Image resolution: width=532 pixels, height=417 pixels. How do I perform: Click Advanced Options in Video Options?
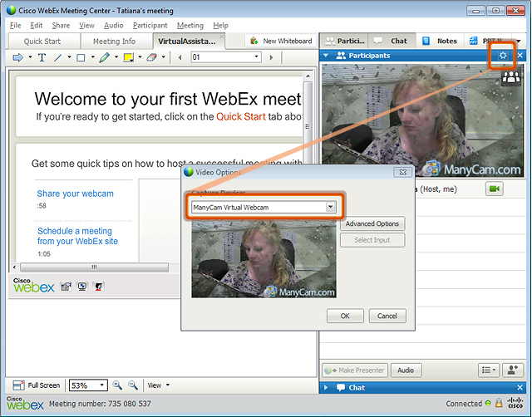372,223
